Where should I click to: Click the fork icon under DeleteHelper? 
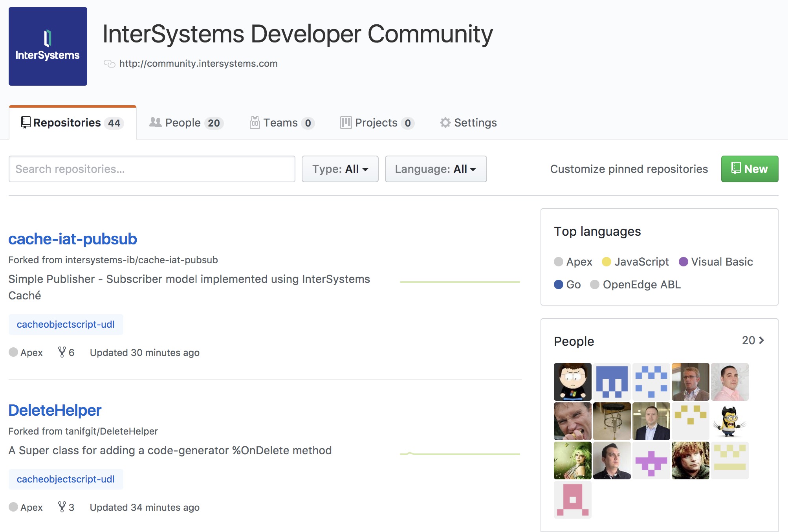(62, 507)
